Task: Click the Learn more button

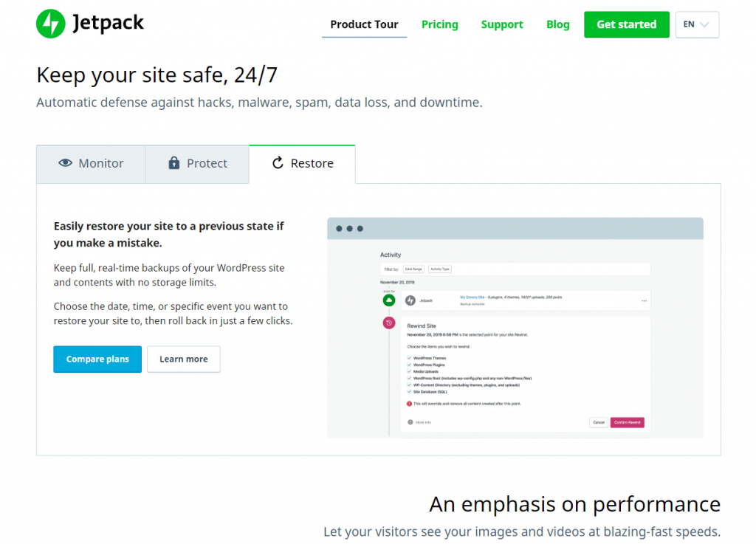Action: point(183,359)
